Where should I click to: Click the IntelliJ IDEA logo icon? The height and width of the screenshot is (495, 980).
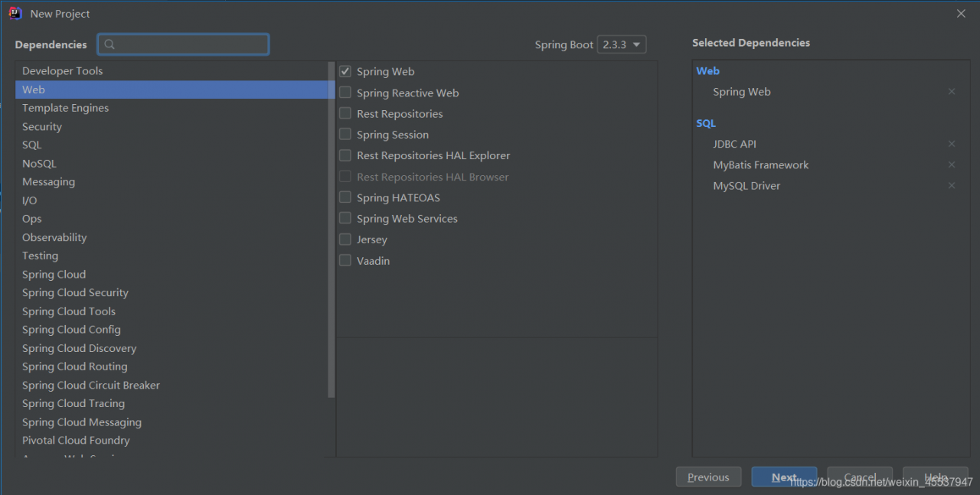tap(15, 13)
